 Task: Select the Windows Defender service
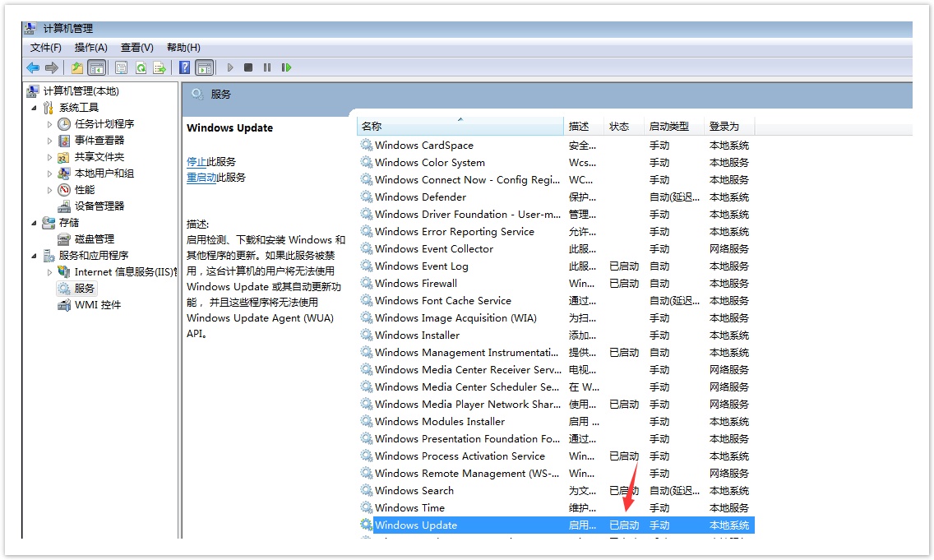click(556, 197)
